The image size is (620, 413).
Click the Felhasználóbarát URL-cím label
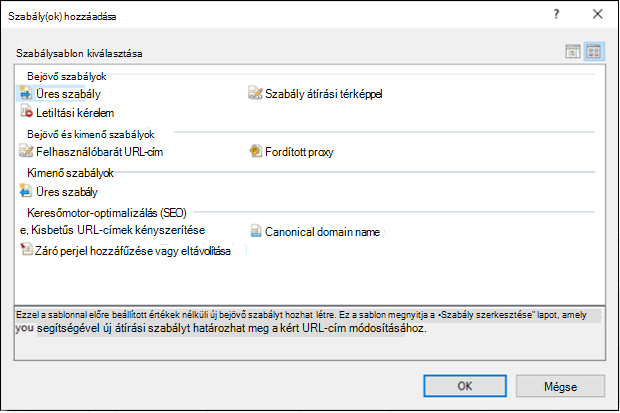tap(99, 152)
